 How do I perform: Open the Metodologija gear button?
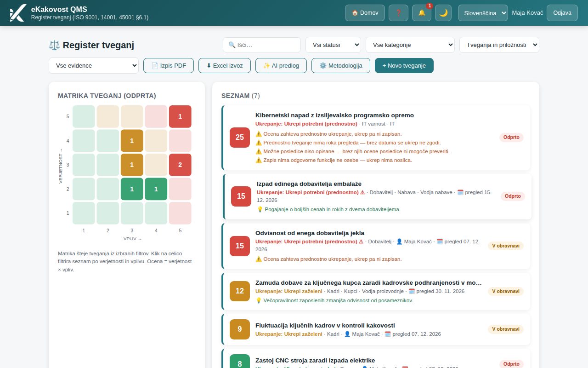click(340, 65)
